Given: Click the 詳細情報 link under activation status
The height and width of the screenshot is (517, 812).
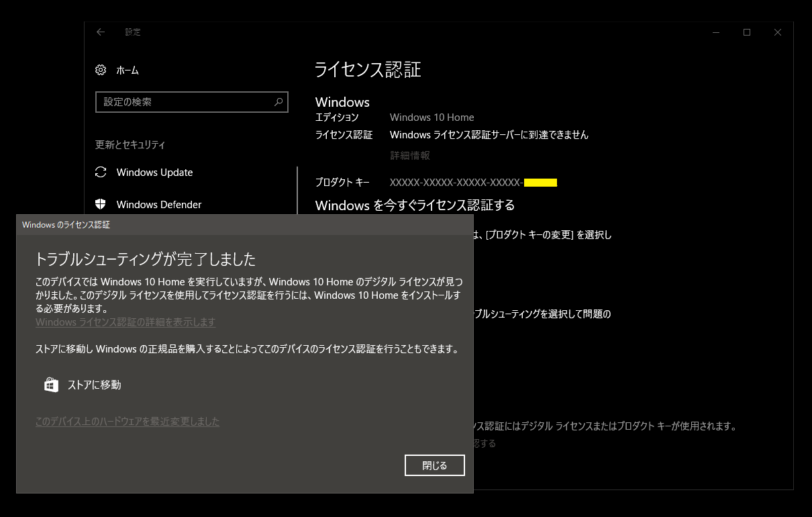Looking at the screenshot, I should [410, 155].
